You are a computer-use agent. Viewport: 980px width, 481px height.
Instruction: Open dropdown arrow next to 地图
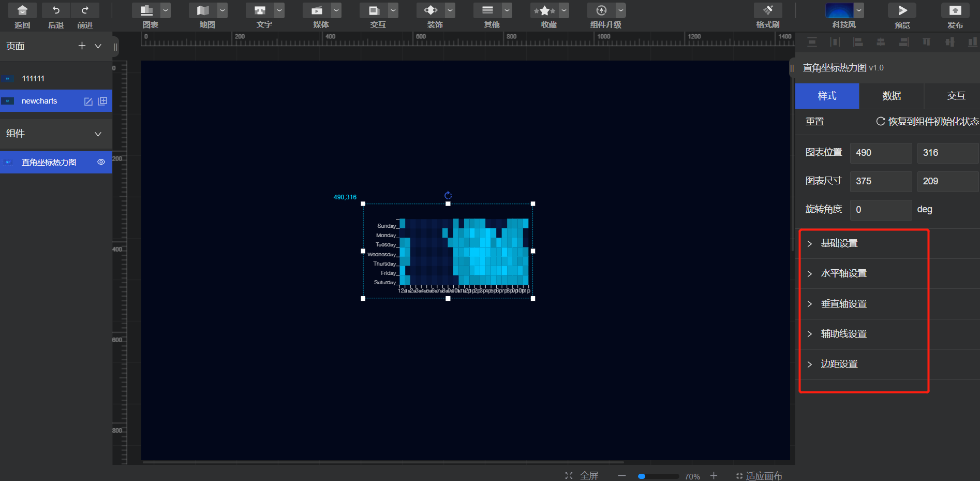point(222,10)
